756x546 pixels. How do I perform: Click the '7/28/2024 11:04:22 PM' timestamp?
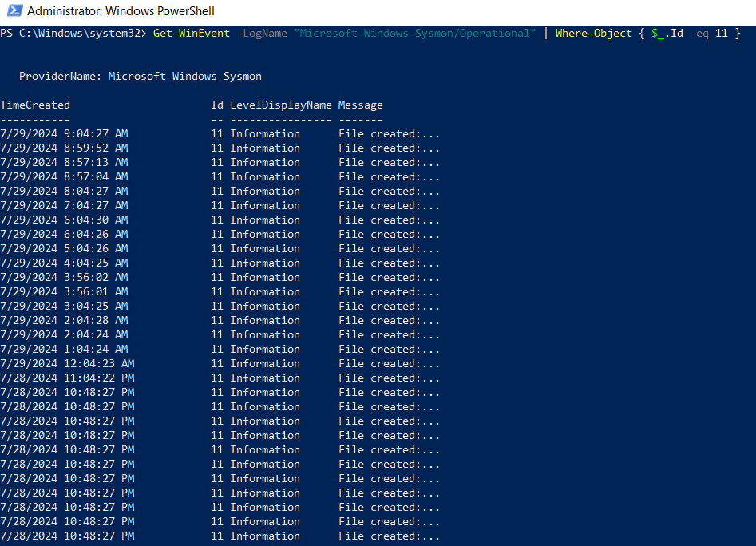[68, 378]
